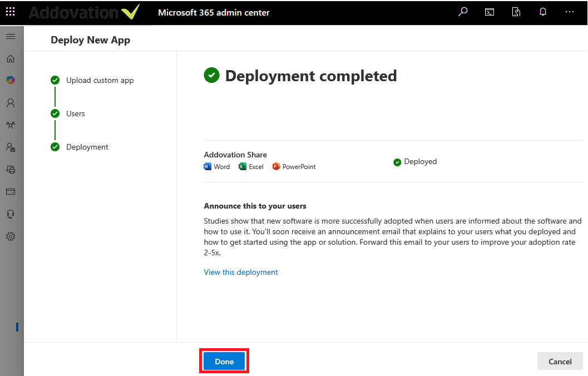
Task: Expand the hamburger navigation menu
Action: pyautogui.click(x=11, y=36)
